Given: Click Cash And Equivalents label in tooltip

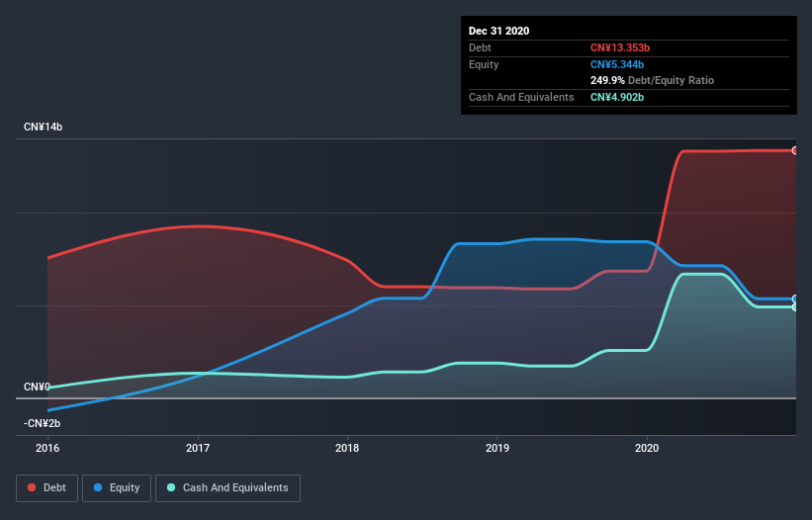Looking at the screenshot, I should click(521, 97).
